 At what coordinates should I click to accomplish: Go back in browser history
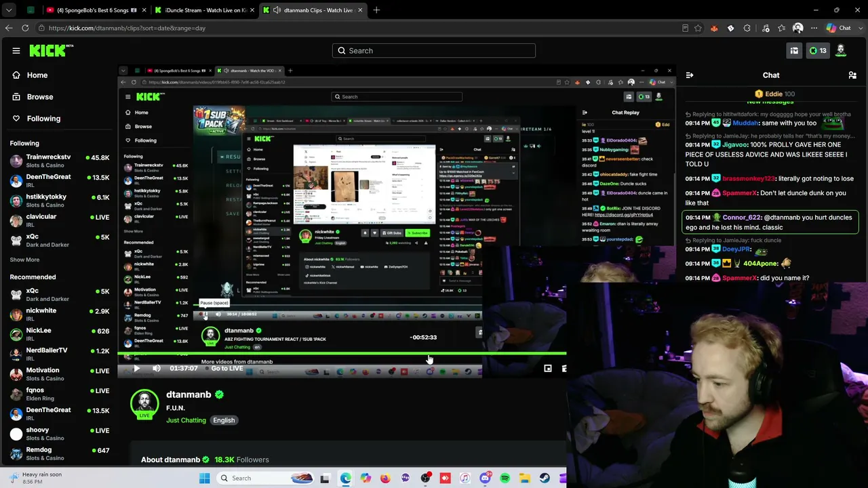9,28
